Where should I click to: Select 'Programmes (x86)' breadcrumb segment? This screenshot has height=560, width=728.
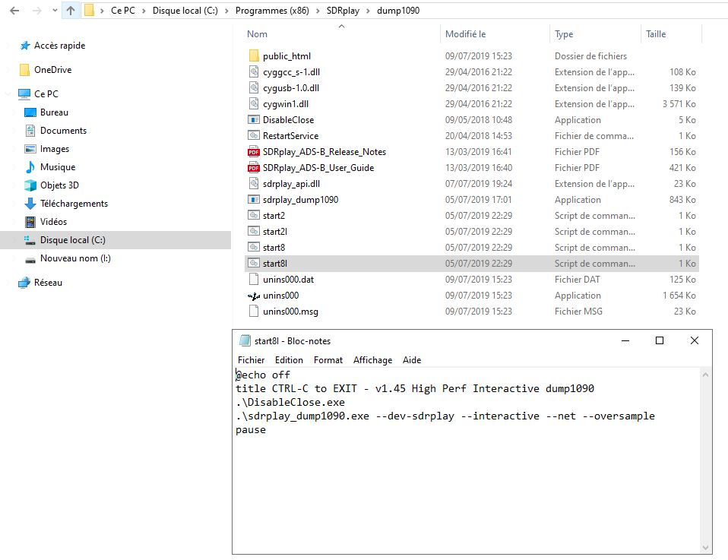point(272,10)
